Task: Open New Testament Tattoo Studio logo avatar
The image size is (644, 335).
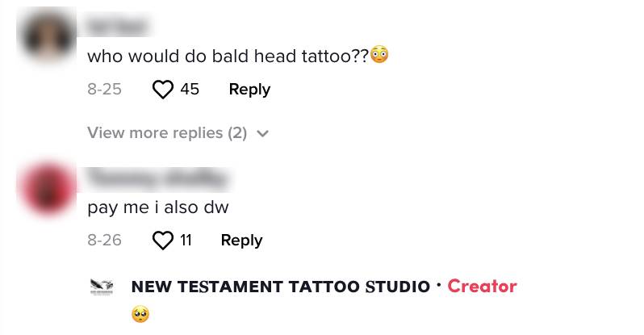Action: tap(102, 287)
